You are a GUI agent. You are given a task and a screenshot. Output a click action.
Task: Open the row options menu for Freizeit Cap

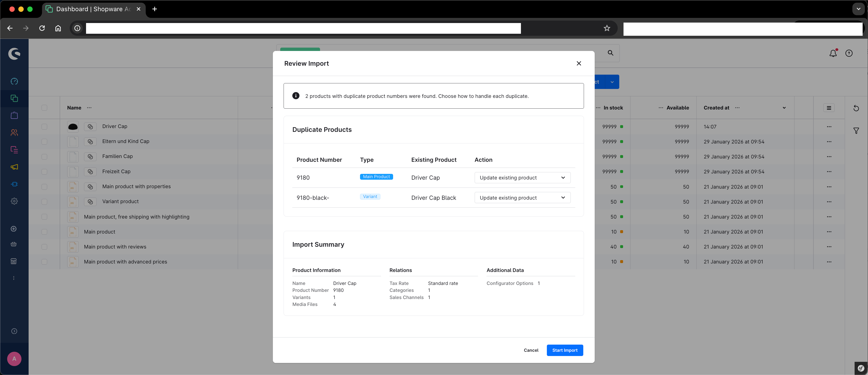[829, 171]
